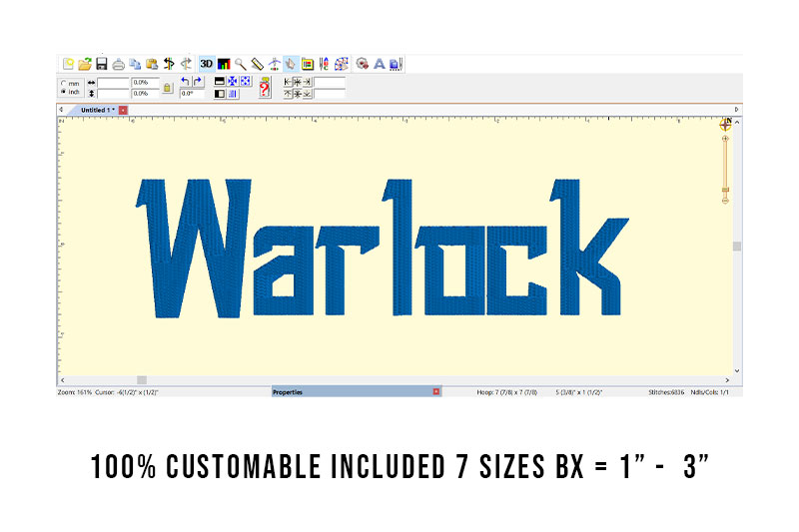Click the horizontal scrollbar right arrow

click(x=727, y=380)
